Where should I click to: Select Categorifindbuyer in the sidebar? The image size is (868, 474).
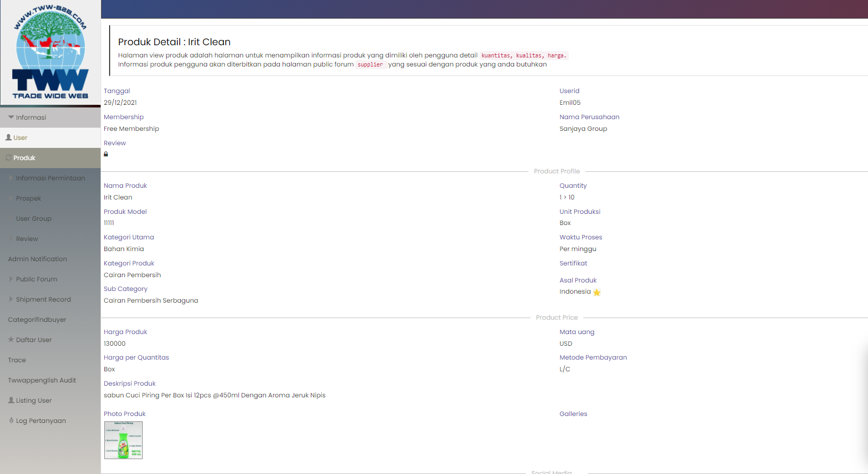click(x=37, y=320)
